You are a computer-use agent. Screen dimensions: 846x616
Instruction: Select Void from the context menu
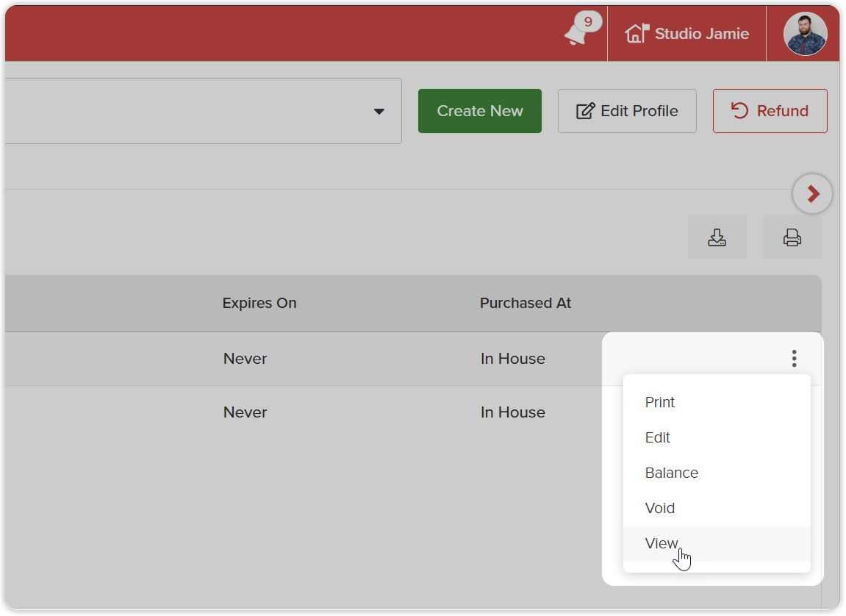coord(717,508)
